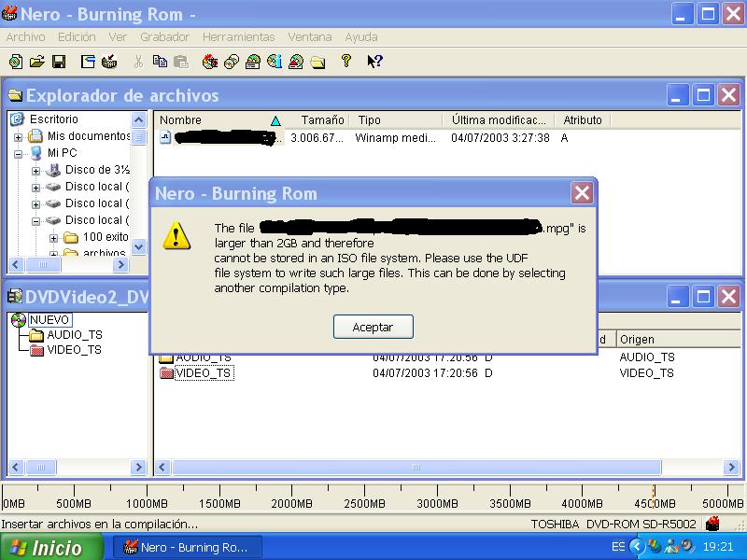Open the File Browser folder toolbar icon
Image resolution: width=747 pixels, height=560 pixels.
[x=317, y=62]
